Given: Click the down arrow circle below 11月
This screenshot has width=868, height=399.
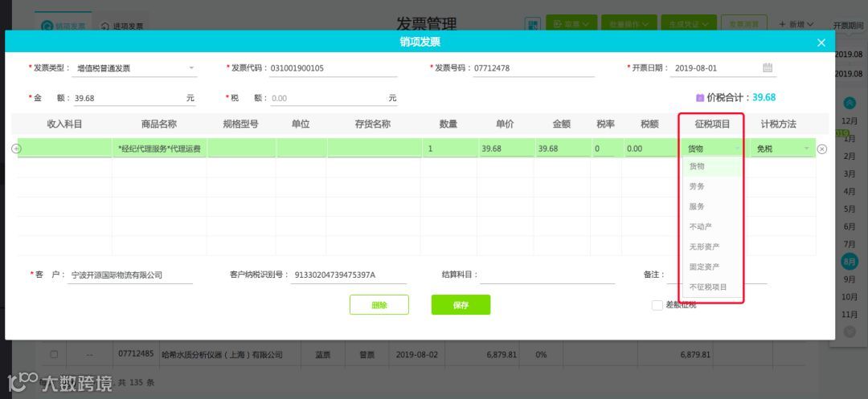Looking at the screenshot, I should point(850,331).
